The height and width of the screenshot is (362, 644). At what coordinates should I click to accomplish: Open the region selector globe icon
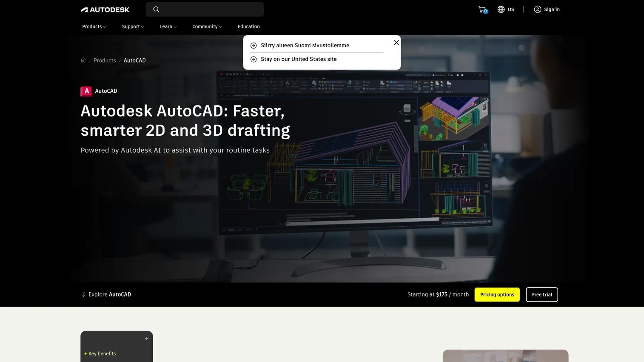click(x=501, y=9)
